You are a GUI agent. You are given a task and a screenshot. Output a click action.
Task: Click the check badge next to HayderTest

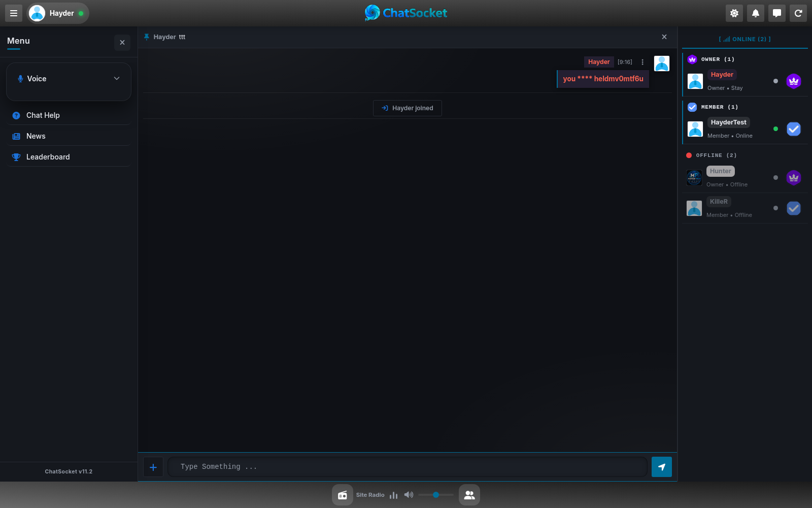coord(794,129)
